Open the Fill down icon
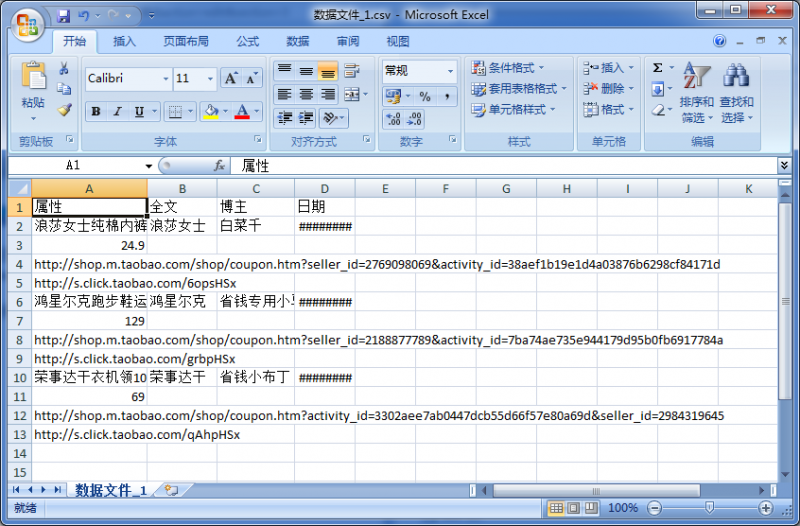The width and height of the screenshot is (800, 526). 658,89
